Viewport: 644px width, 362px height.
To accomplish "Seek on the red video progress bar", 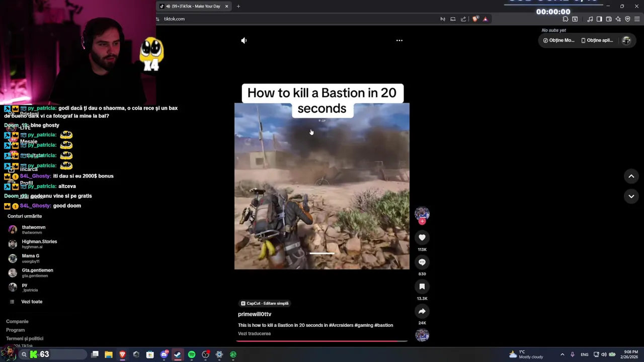I will click(x=322, y=341).
